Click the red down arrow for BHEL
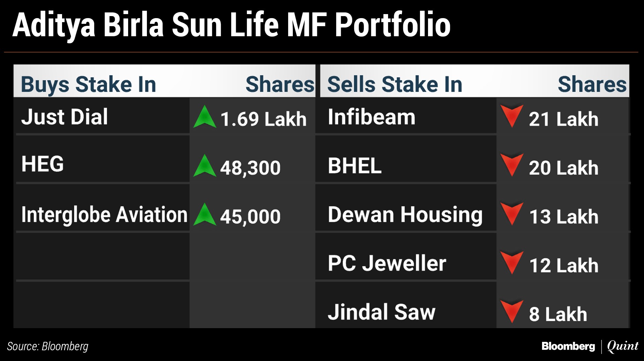This screenshot has height=361, width=644. tap(512, 164)
